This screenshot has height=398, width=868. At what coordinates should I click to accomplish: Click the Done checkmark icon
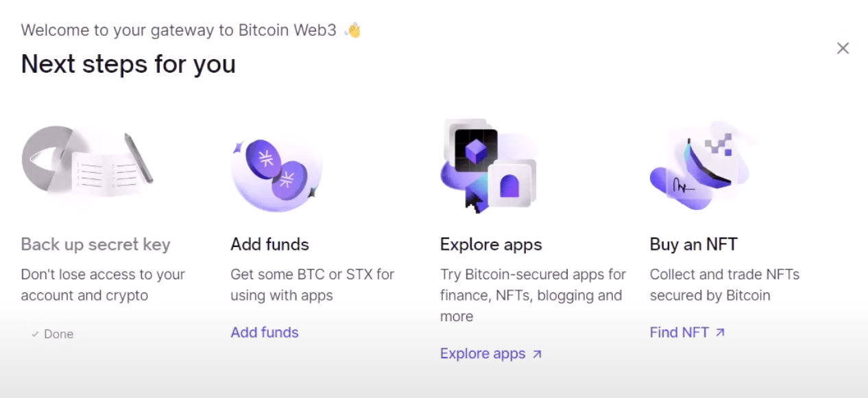click(x=35, y=334)
